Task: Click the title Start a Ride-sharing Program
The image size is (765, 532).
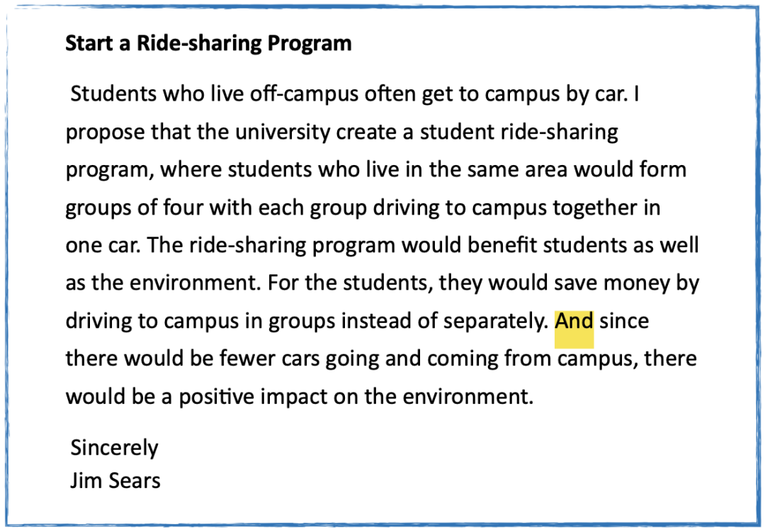Action: click(x=208, y=43)
